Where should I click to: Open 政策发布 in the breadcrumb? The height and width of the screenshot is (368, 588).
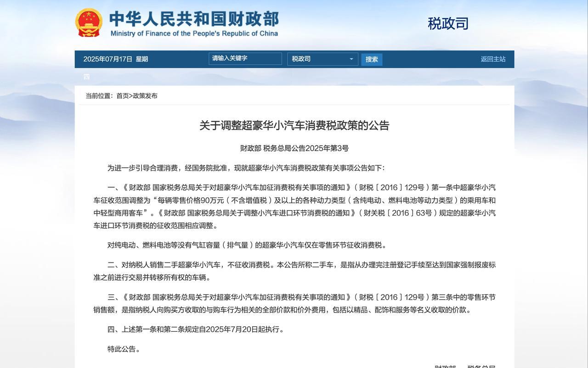tap(145, 96)
